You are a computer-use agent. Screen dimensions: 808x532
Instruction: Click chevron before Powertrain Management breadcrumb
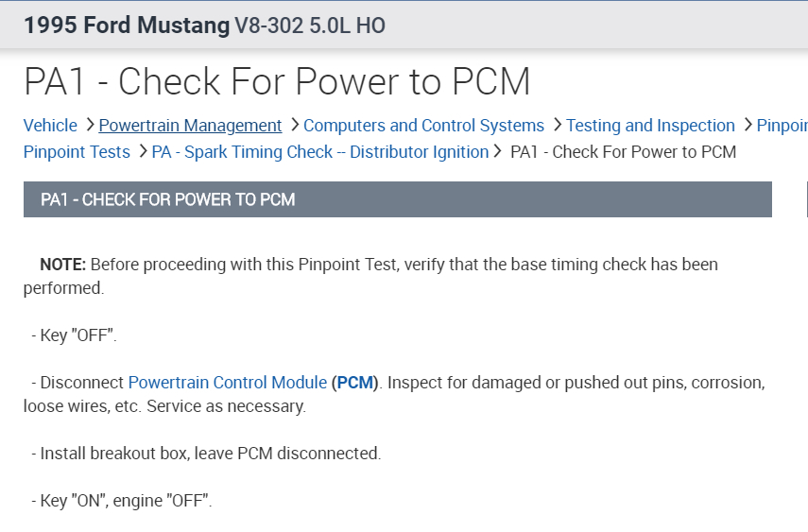(x=90, y=125)
